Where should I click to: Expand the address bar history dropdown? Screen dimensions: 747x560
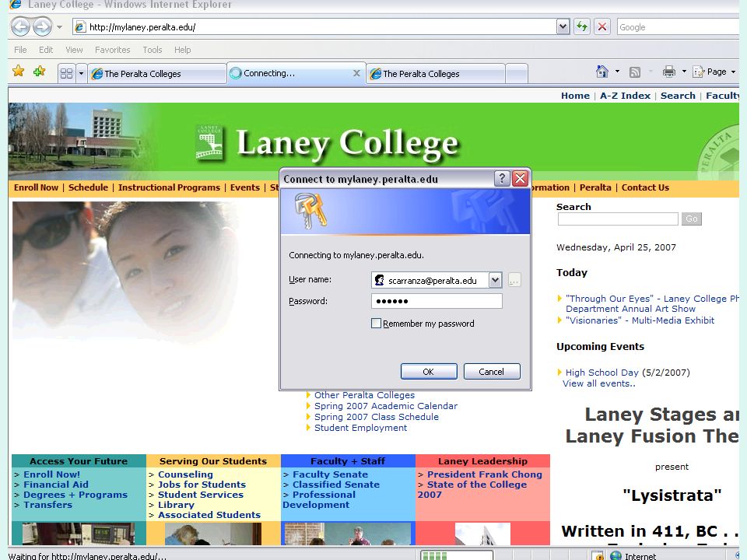[563, 27]
